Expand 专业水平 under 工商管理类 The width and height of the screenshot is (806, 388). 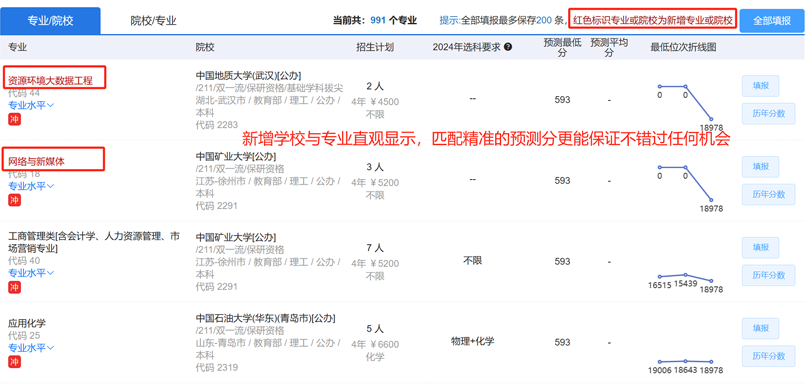31,272
